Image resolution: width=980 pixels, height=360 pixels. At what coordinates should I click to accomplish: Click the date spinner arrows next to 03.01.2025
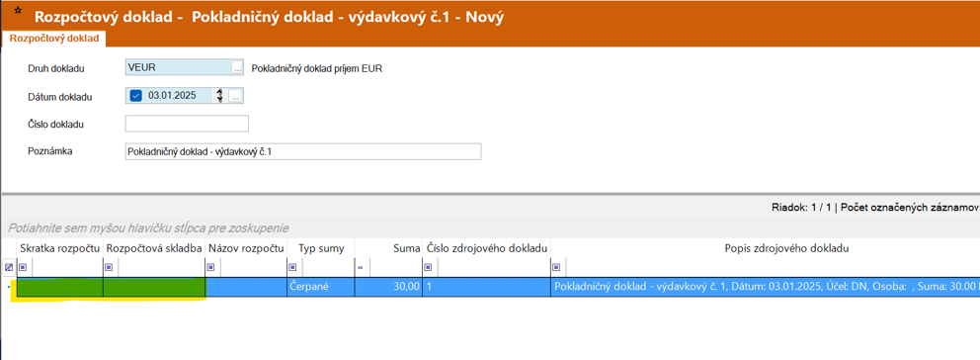tap(219, 96)
